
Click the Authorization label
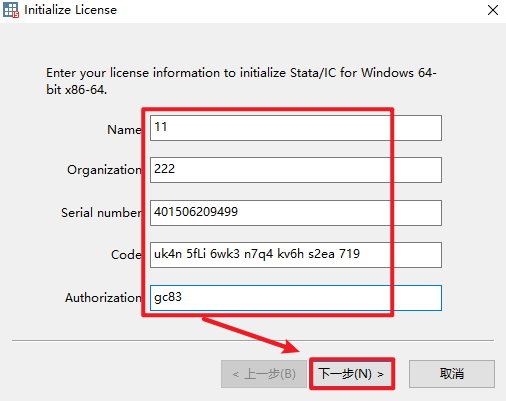coord(103,298)
